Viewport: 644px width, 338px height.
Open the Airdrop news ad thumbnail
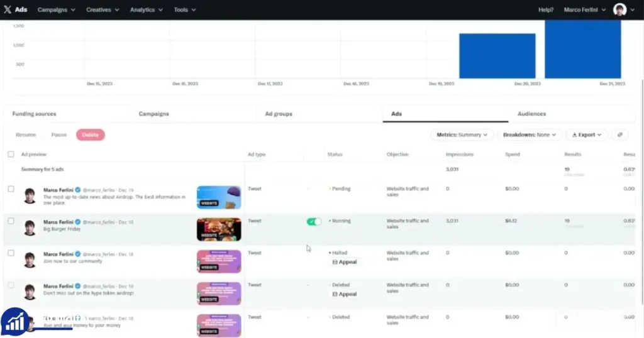(219, 197)
